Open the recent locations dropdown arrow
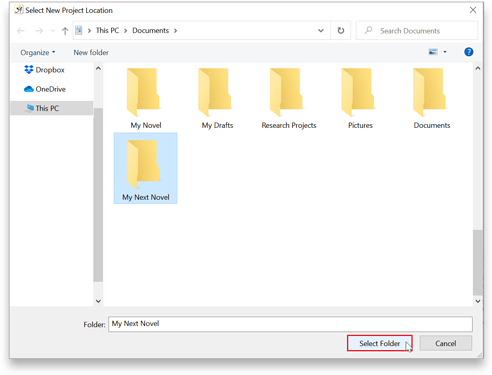The height and width of the screenshot is (375, 492). (53, 31)
